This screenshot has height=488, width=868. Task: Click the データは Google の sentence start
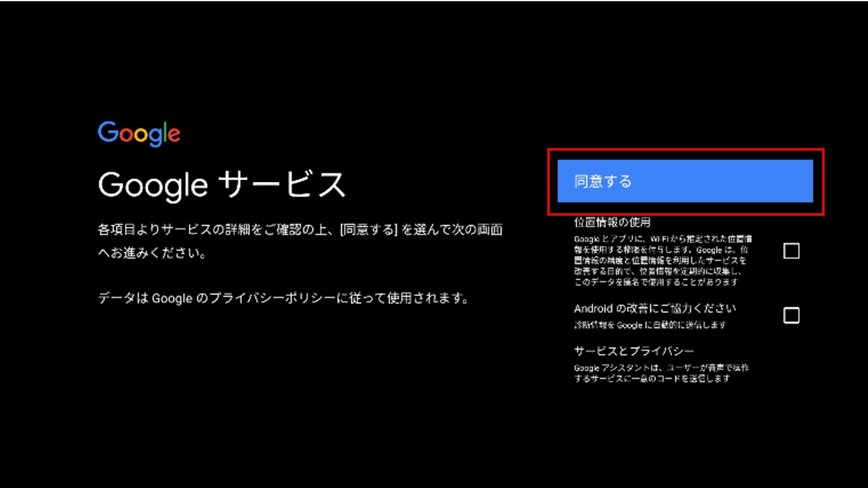point(145,298)
